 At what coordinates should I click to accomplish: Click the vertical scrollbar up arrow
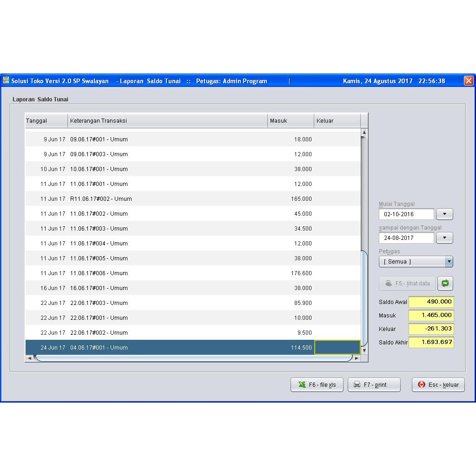point(364,132)
